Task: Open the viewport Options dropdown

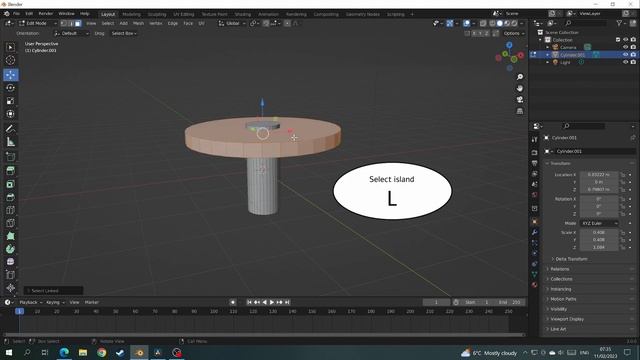Action: point(513,33)
